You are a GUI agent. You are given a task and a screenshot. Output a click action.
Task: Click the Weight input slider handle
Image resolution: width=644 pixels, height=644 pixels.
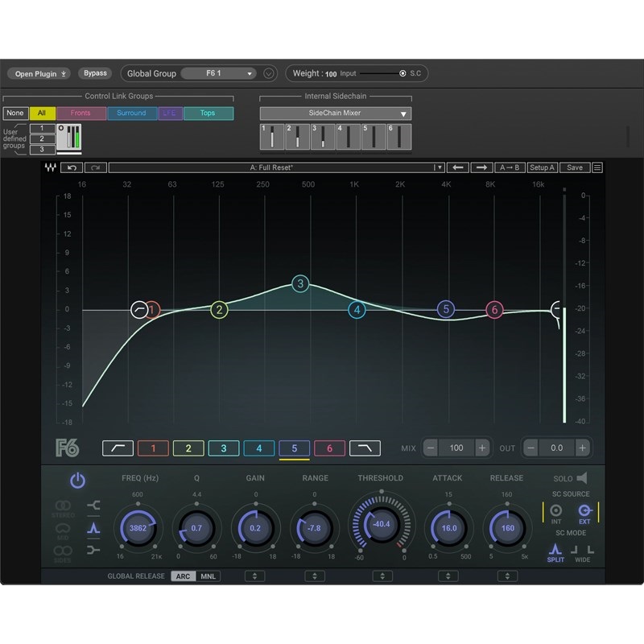[402, 73]
